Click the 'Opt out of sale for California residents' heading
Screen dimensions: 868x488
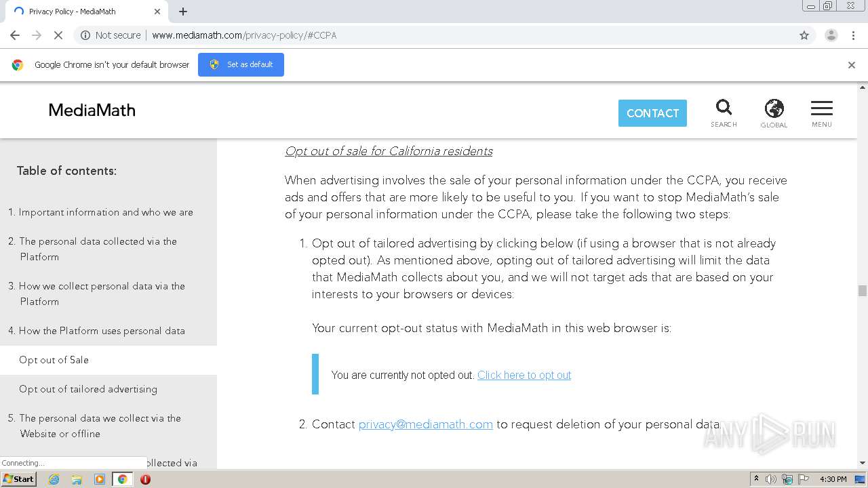pos(389,151)
